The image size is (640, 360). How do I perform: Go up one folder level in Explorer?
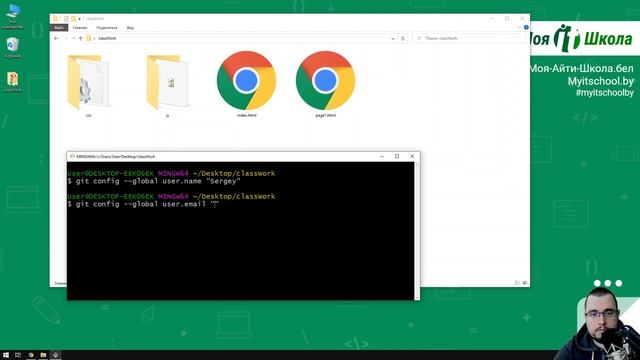click(80, 38)
